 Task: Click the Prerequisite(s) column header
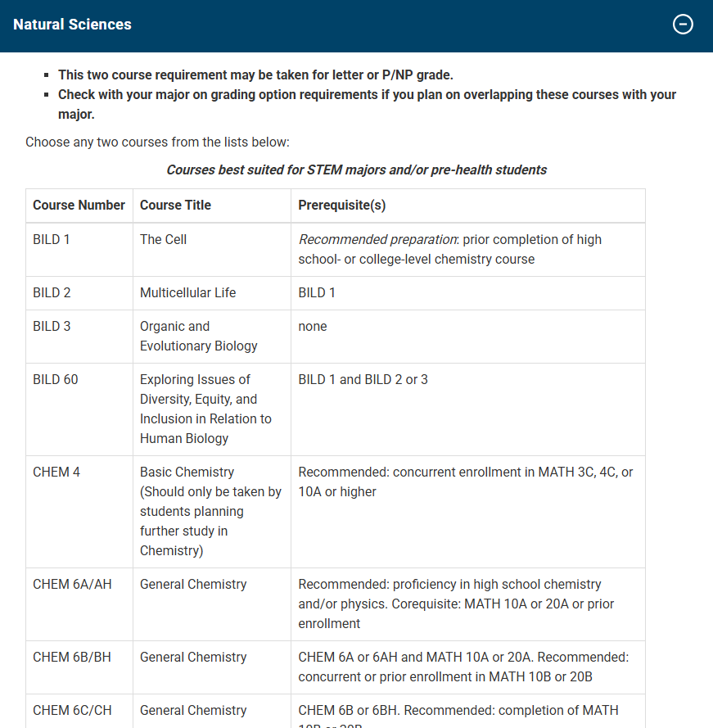click(x=341, y=206)
